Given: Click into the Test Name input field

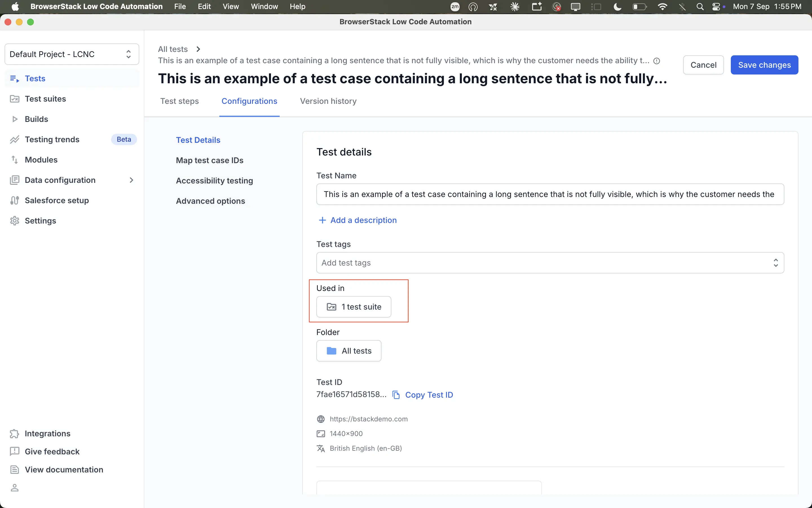Looking at the screenshot, I should click(550, 194).
